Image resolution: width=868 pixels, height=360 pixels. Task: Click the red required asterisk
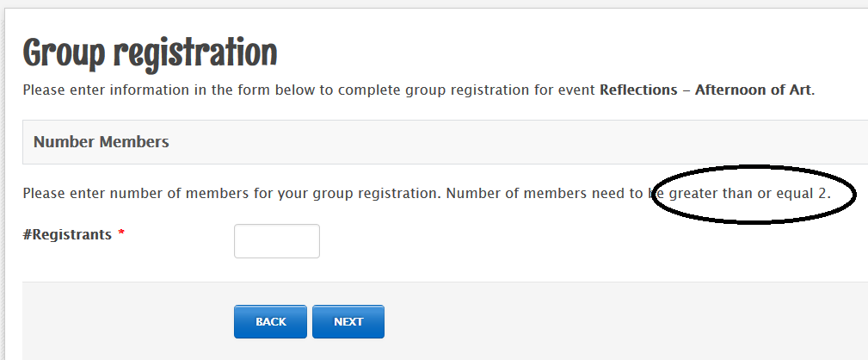pyautogui.click(x=122, y=234)
